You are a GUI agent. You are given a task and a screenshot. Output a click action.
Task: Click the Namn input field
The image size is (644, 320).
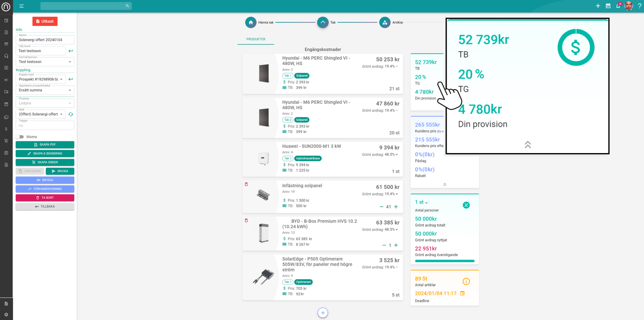click(x=45, y=40)
